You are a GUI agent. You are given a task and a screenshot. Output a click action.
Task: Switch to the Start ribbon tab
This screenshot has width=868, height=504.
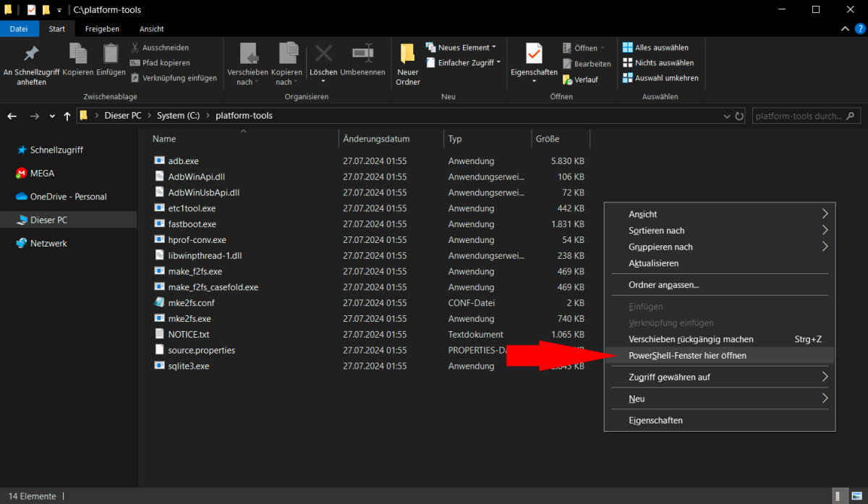pos(57,29)
